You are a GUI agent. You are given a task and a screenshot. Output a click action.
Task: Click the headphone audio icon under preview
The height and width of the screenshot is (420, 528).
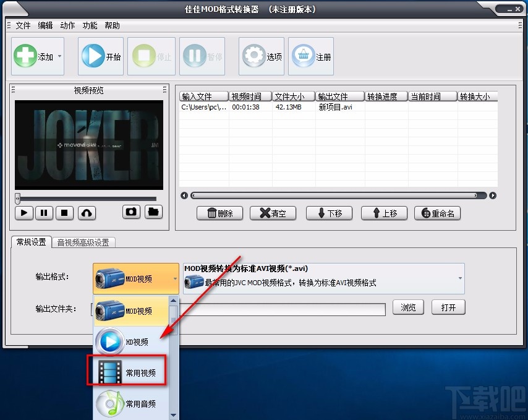[x=87, y=213]
